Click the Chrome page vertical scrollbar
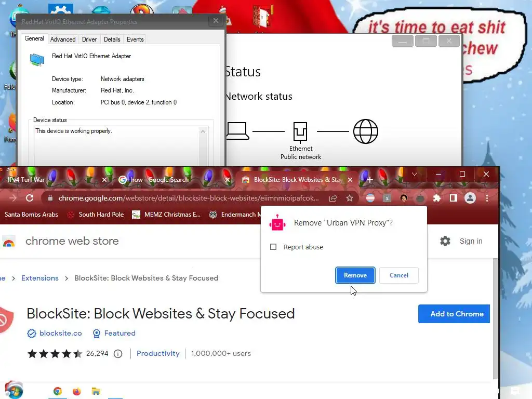This screenshot has height=399, width=532. [495, 319]
